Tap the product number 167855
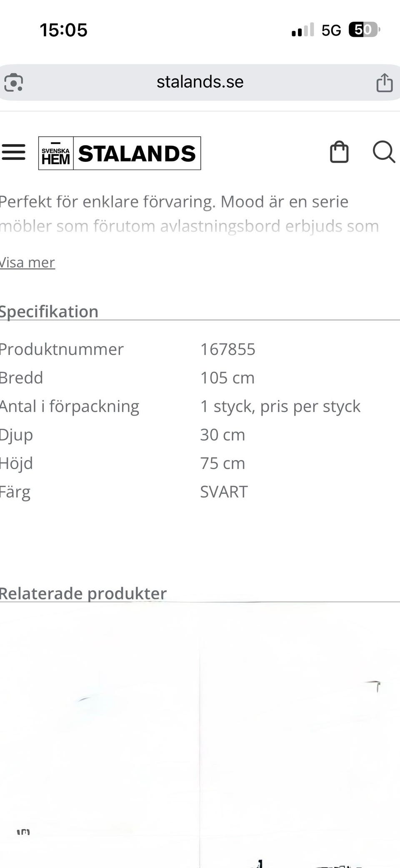 (227, 350)
